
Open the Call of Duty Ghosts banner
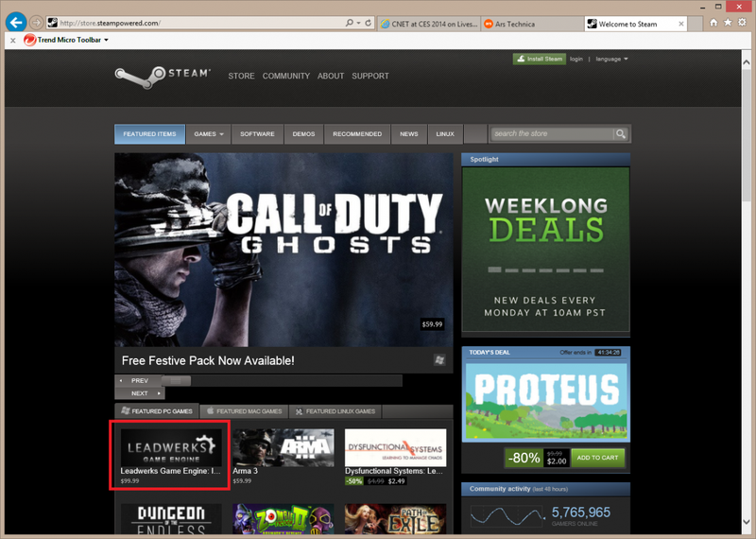pos(283,250)
